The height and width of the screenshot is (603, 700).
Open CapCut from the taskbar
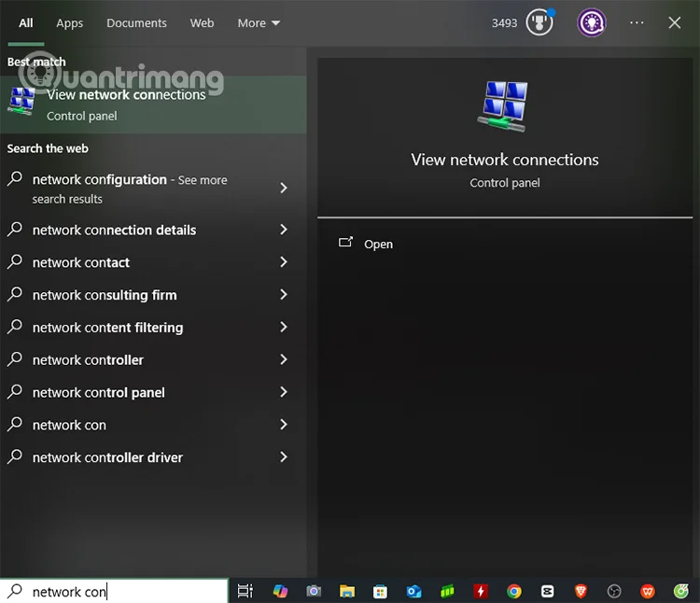tap(547, 591)
